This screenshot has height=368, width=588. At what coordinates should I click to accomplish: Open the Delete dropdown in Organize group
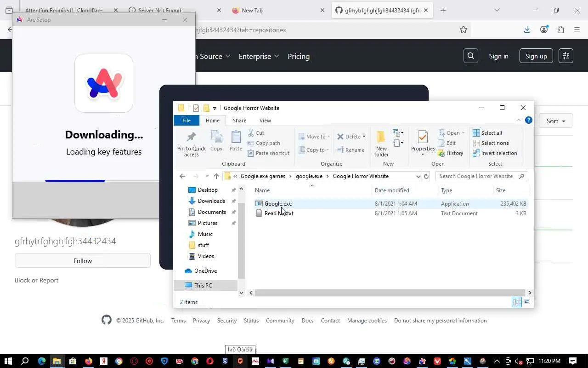pos(351,137)
